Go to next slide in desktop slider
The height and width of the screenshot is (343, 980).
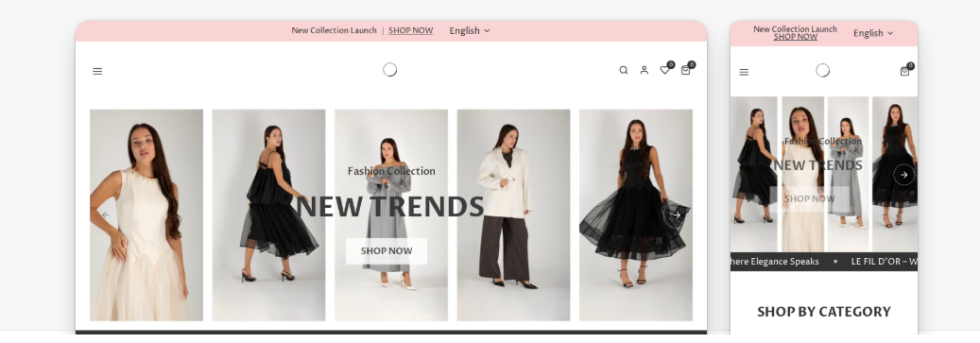[677, 214]
